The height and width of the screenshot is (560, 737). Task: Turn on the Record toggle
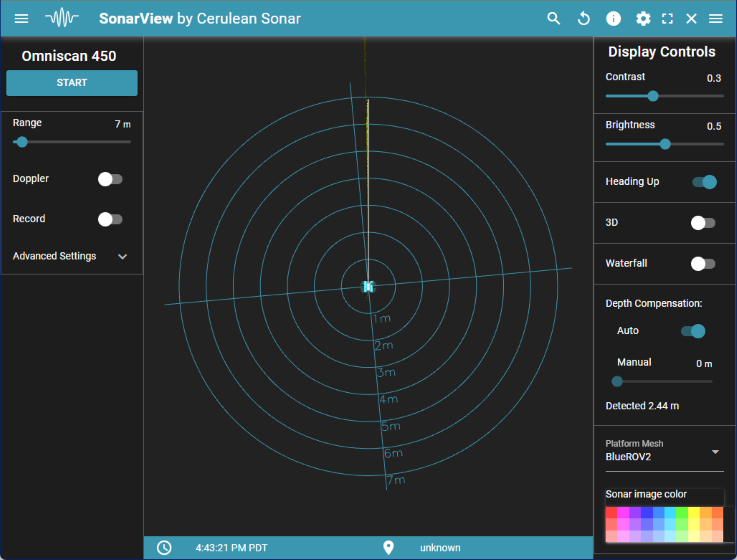point(110,219)
